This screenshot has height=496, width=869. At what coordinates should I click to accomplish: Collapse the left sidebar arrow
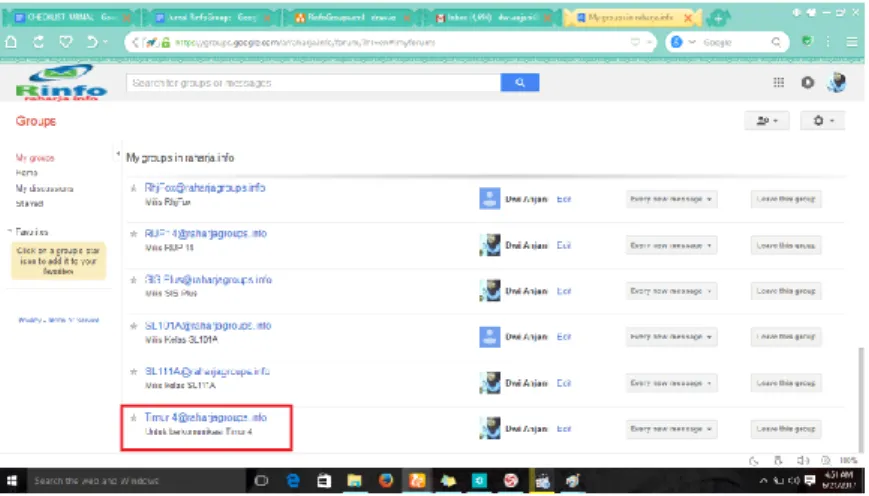pyautogui.click(x=117, y=154)
